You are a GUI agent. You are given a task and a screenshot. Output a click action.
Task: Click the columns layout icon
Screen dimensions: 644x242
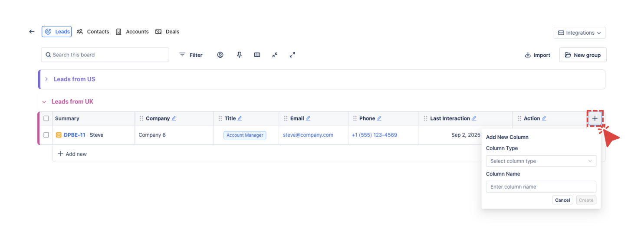click(x=257, y=55)
